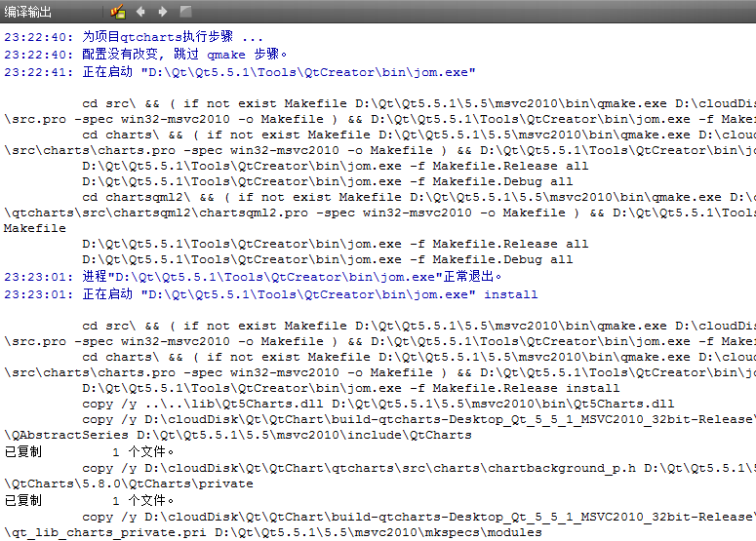Click the clear compile output broom icon
Viewport: 756px width, 541px height.
coord(118,11)
